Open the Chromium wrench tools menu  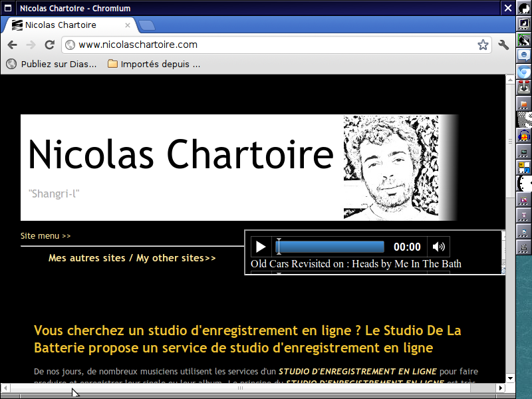(x=503, y=45)
